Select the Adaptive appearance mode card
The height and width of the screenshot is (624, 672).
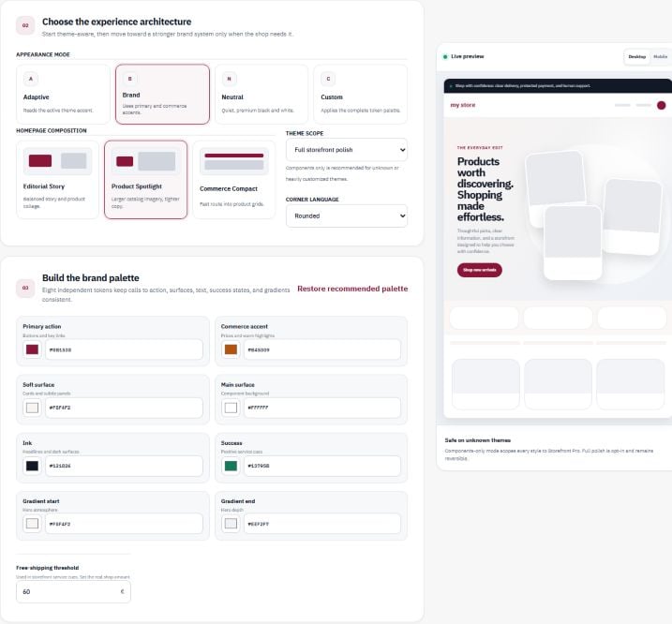63,95
